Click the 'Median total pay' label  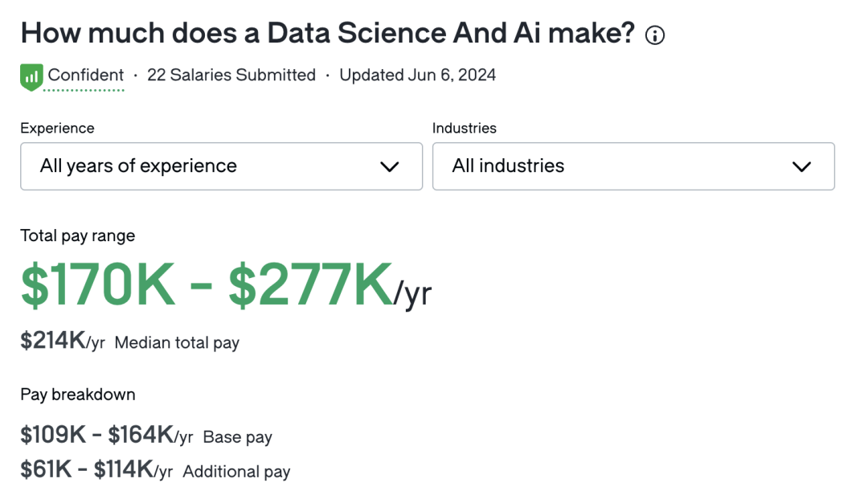click(177, 343)
